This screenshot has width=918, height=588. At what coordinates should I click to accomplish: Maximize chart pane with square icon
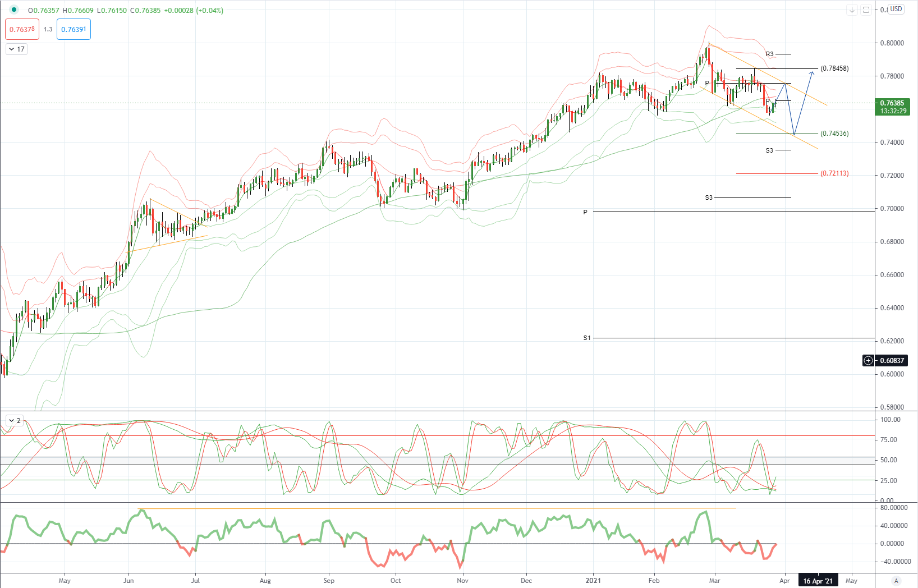pos(866,10)
